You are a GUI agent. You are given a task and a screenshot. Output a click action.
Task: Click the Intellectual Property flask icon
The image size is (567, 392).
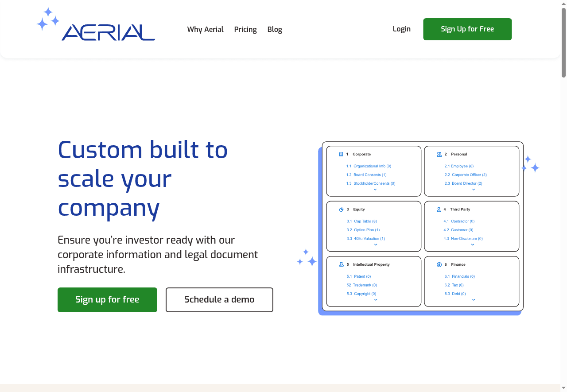(342, 264)
